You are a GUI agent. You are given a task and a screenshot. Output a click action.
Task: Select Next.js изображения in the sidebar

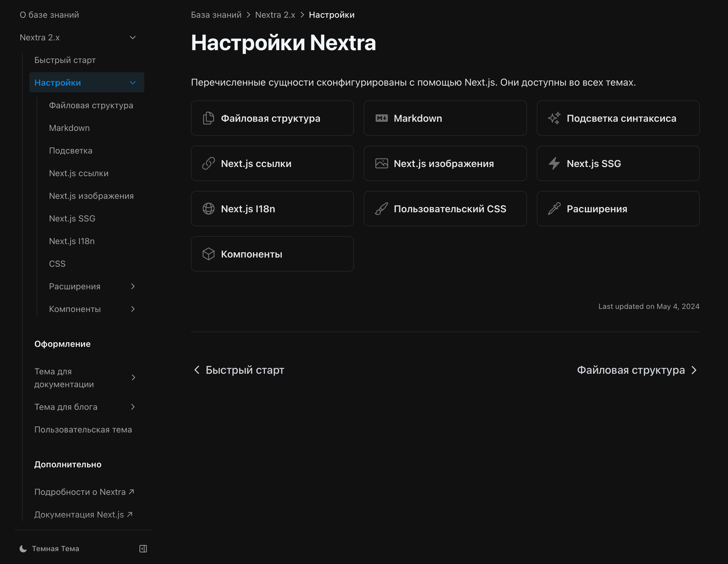91,196
